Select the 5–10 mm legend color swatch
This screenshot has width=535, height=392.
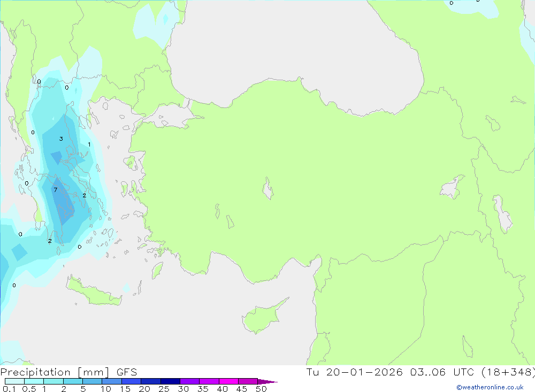tap(93, 381)
